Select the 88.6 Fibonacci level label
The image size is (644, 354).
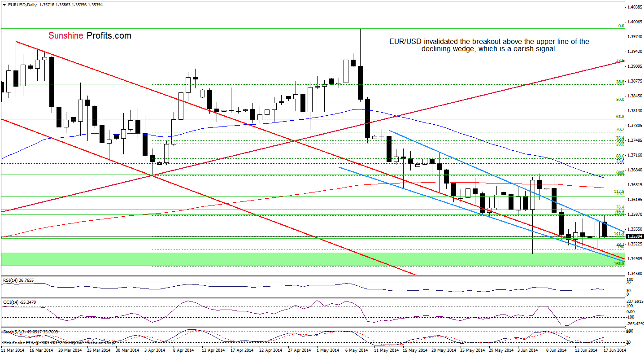pos(620,156)
